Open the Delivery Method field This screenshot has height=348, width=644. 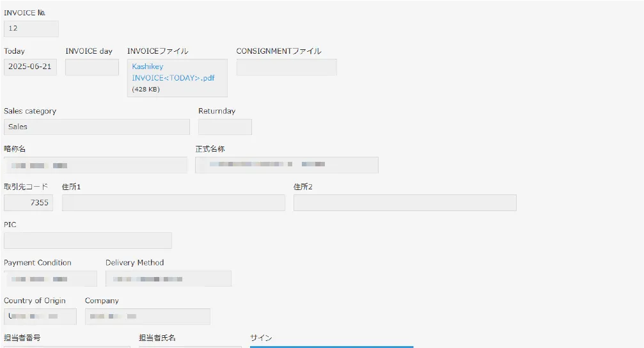point(168,279)
